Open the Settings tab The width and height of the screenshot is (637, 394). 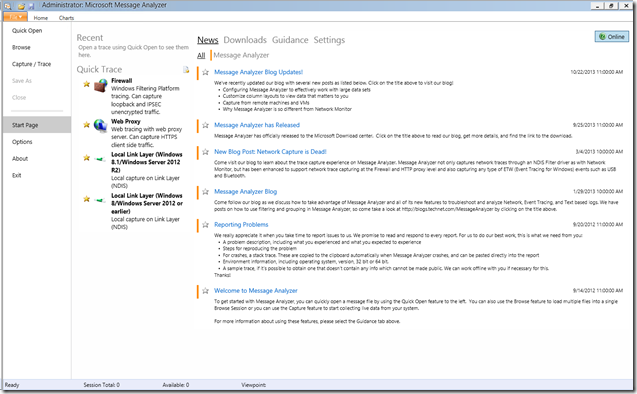(329, 40)
